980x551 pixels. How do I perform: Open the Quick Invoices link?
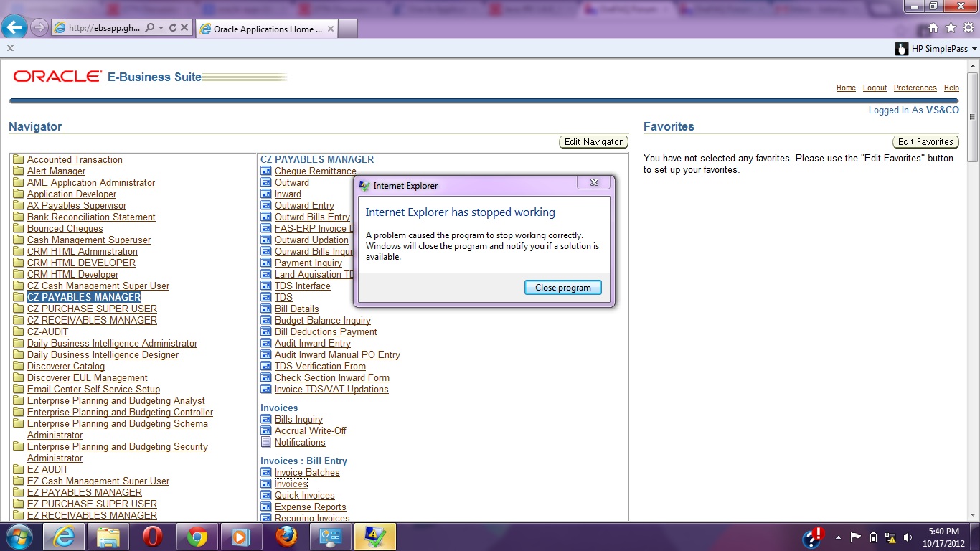pyautogui.click(x=305, y=495)
